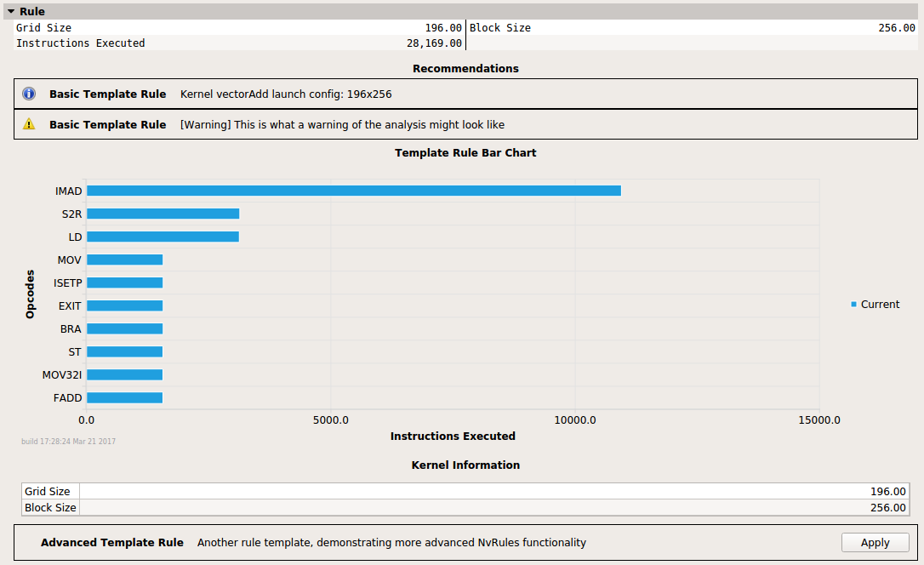
Task: Click the Instructions Executed value 28,169.00
Action: pos(434,43)
